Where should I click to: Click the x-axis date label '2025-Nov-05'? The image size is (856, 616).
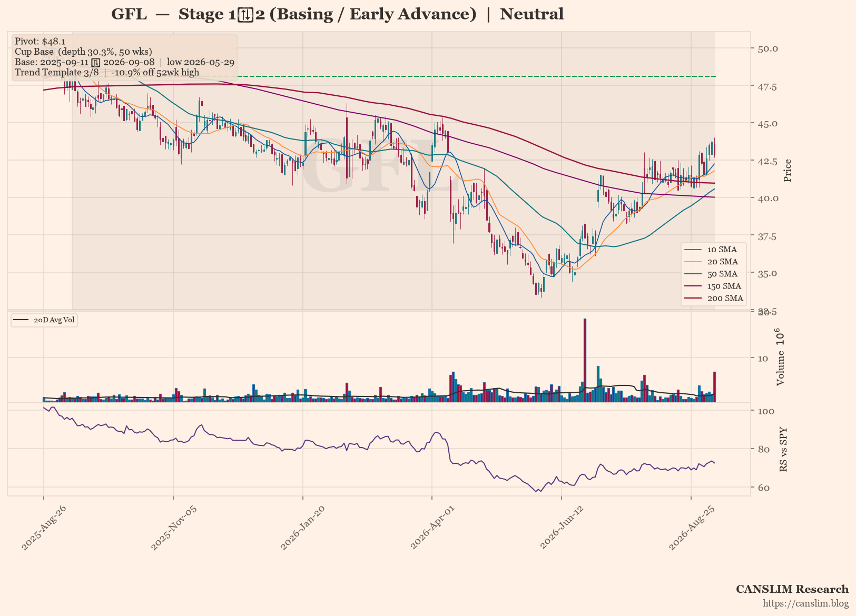tap(173, 528)
